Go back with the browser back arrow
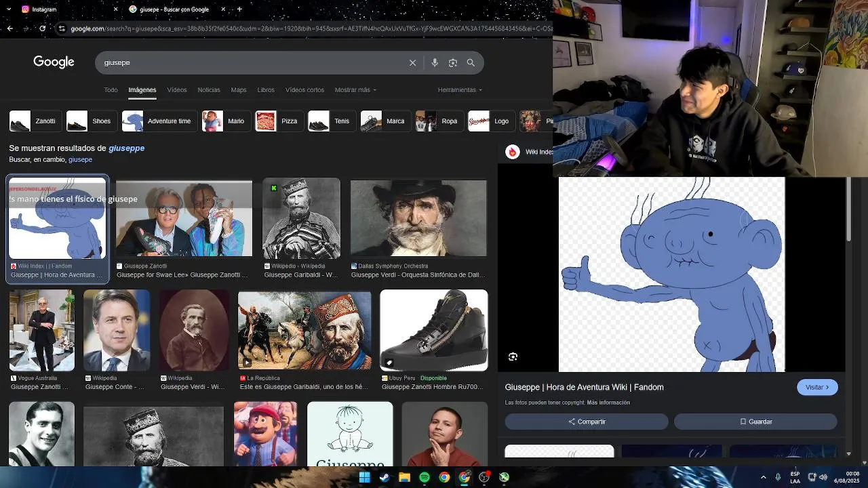This screenshot has height=488, width=868. [x=9, y=28]
